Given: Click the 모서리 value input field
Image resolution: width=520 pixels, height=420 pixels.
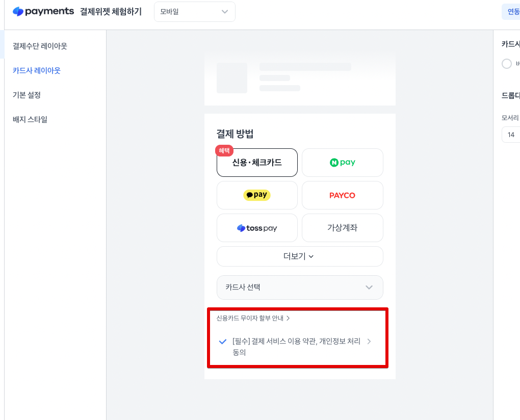Looking at the screenshot, I should pos(511,135).
